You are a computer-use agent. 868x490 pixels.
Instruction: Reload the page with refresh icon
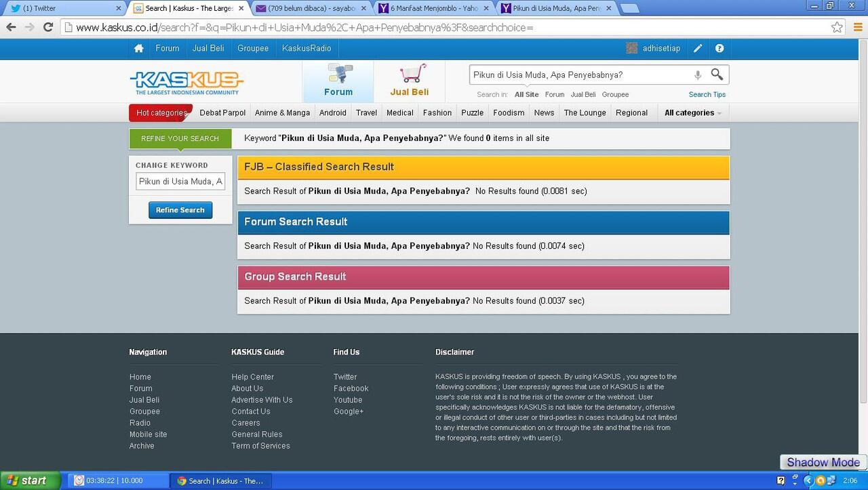47,27
